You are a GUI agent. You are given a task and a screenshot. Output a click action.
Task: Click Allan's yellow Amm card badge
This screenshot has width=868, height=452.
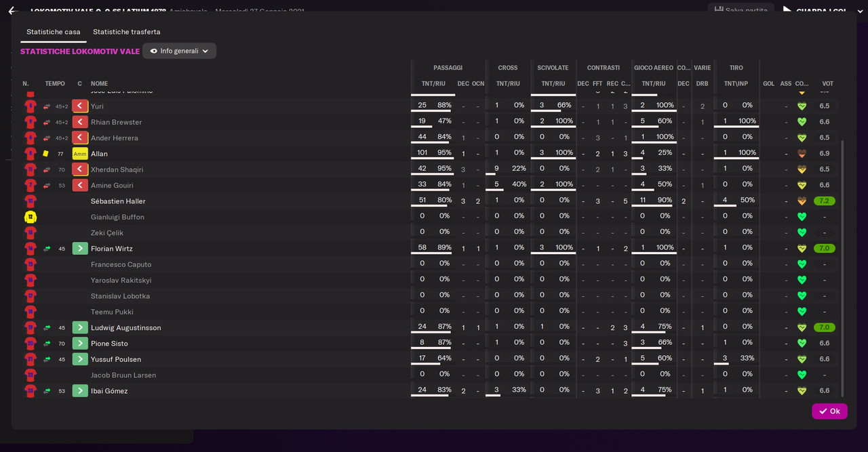pyautogui.click(x=80, y=154)
